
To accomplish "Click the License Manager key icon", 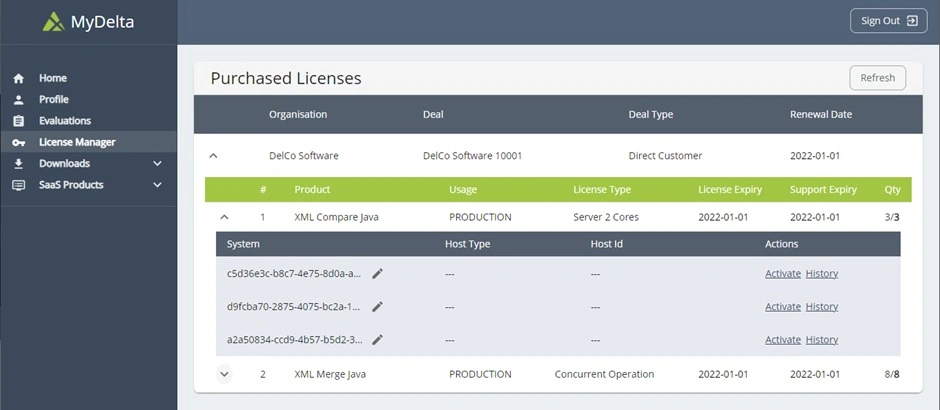I will 18,143.
